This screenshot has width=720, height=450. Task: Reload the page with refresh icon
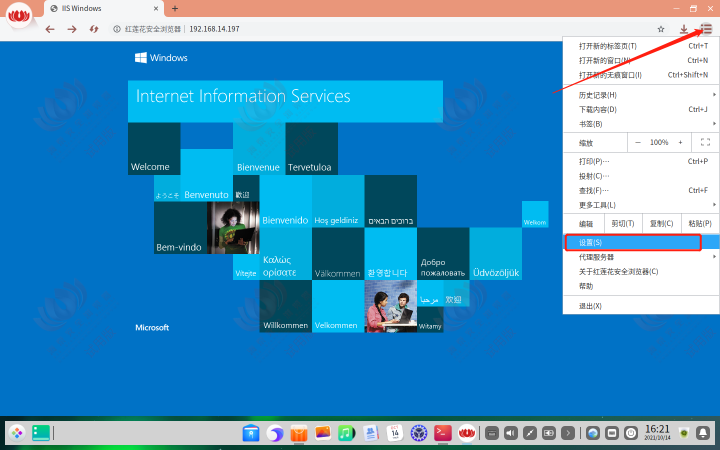click(x=94, y=29)
